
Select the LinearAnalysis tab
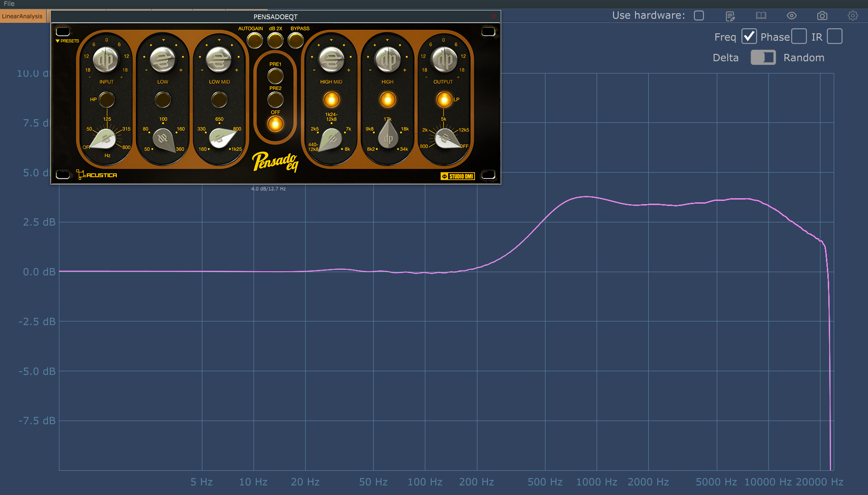pos(22,16)
